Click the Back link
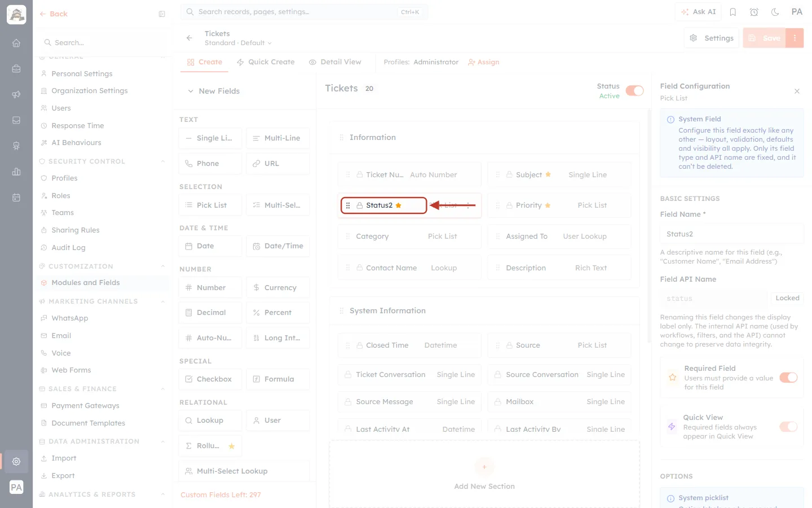The image size is (812, 508). tap(54, 14)
